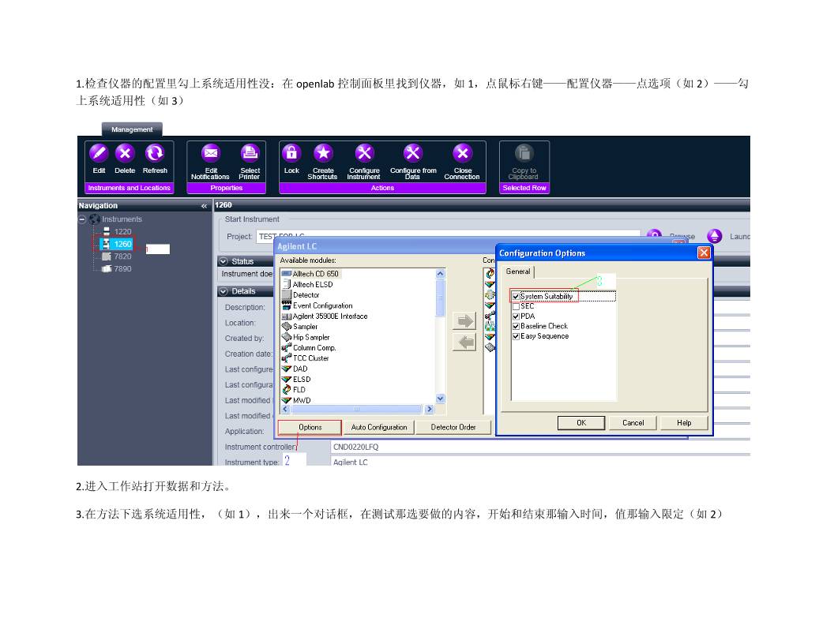Launch Configure Instrument tool icon
The image size is (834, 644).
pyautogui.click(x=364, y=153)
